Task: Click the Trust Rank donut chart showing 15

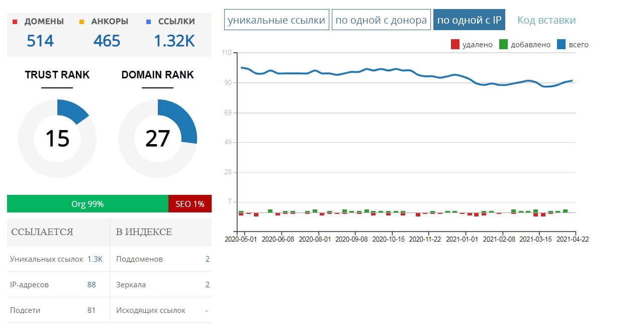Action: (57, 138)
